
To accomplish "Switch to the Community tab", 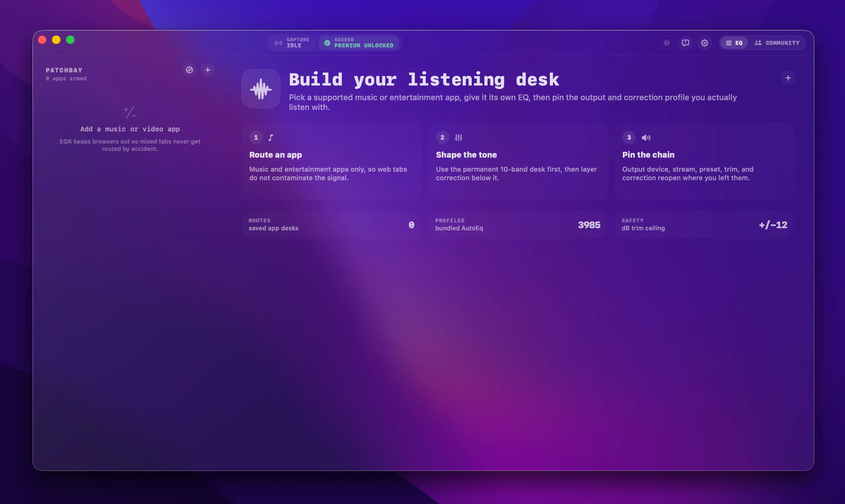I will pyautogui.click(x=777, y=43).
